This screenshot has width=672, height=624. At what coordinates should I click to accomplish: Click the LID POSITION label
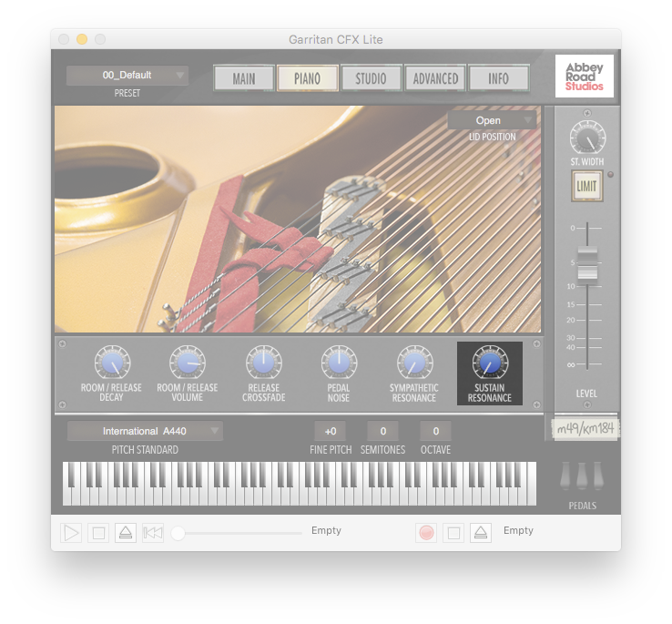(x=492, y=137)
